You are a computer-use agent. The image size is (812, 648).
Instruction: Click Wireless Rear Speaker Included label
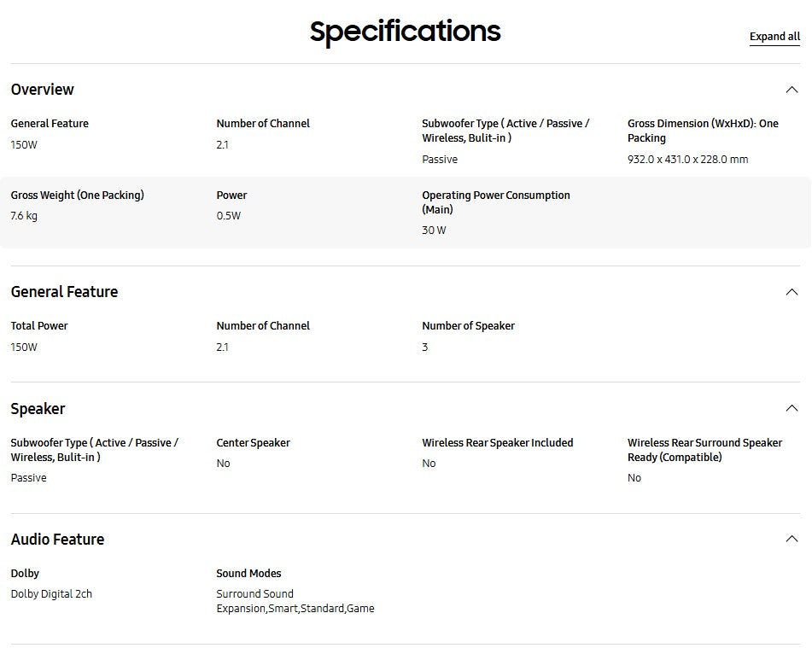pyautogui.click(x=498, y=443)
